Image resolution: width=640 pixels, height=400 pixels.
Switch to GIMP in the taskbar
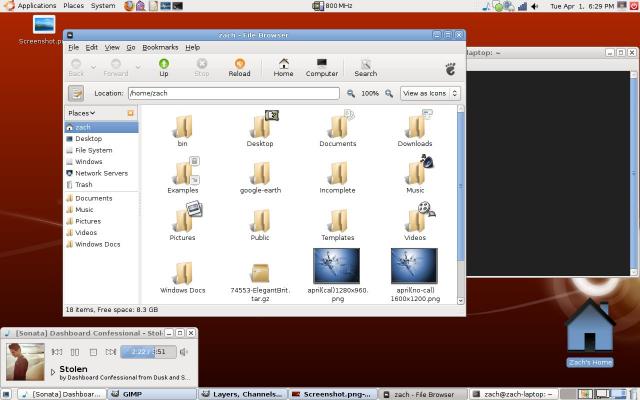click(x=152, y=394)
